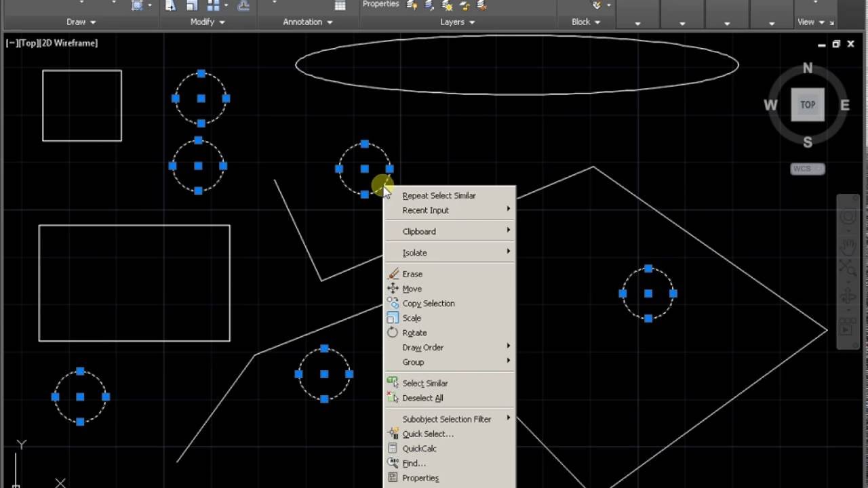Open the Clipboard submenu

pos(450,231)
